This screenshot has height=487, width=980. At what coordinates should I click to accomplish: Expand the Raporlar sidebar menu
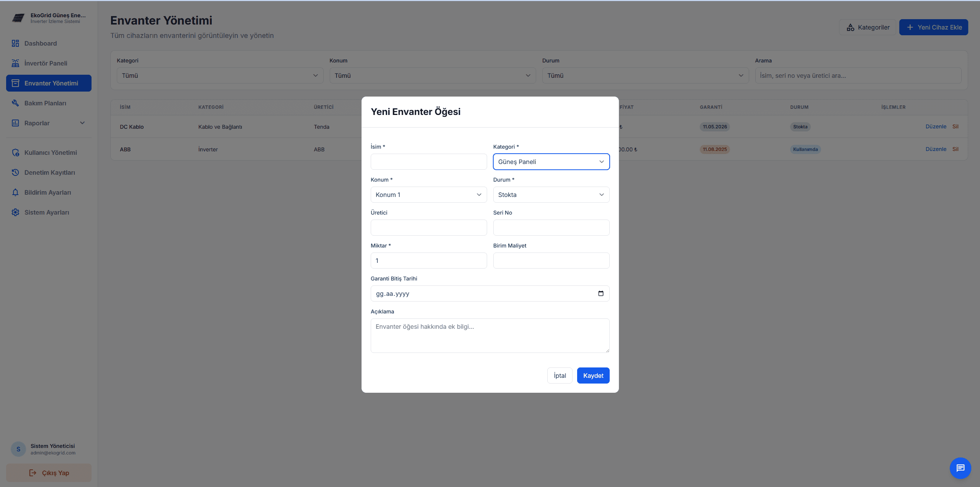click(x=48, y=123)
